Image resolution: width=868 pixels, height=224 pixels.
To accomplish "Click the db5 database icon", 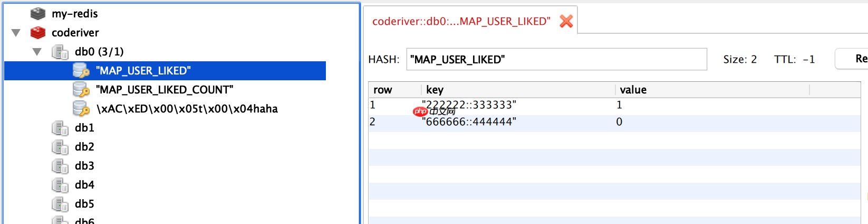I will click(60, 204).
